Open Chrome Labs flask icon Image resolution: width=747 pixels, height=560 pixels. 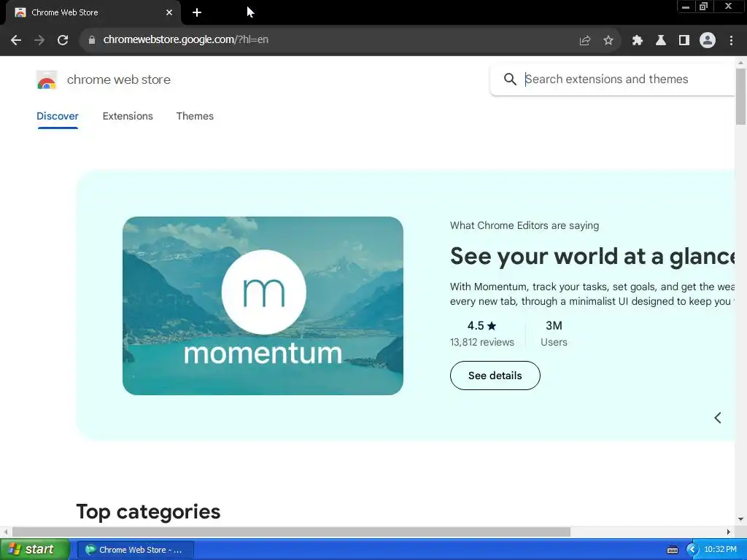pos(661,41)
